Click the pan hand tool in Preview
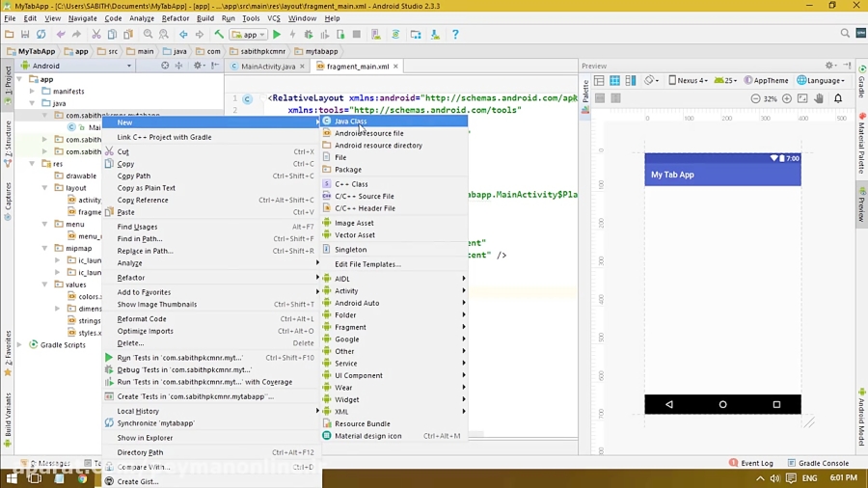868x488 pixels. click(819, 98)
